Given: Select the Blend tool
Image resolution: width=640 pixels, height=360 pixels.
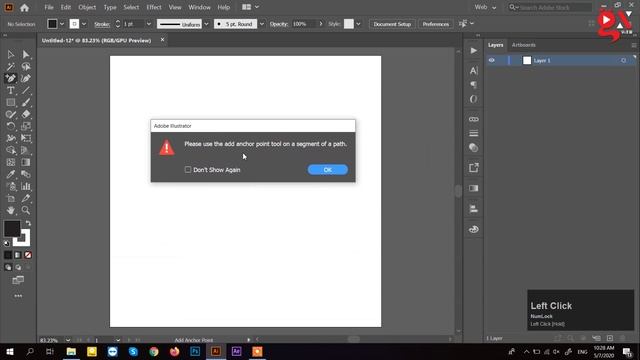Looking at the screenshot, I should coord(26,174).
